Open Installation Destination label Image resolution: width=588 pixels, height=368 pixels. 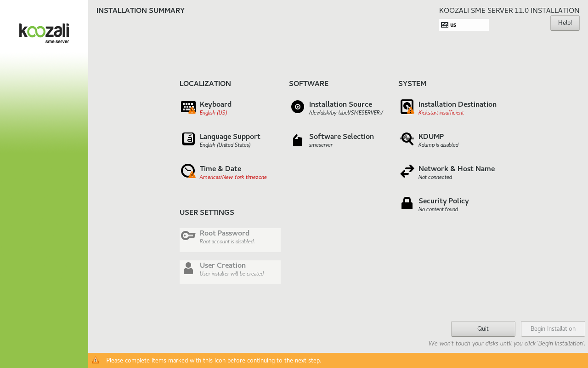458,104
